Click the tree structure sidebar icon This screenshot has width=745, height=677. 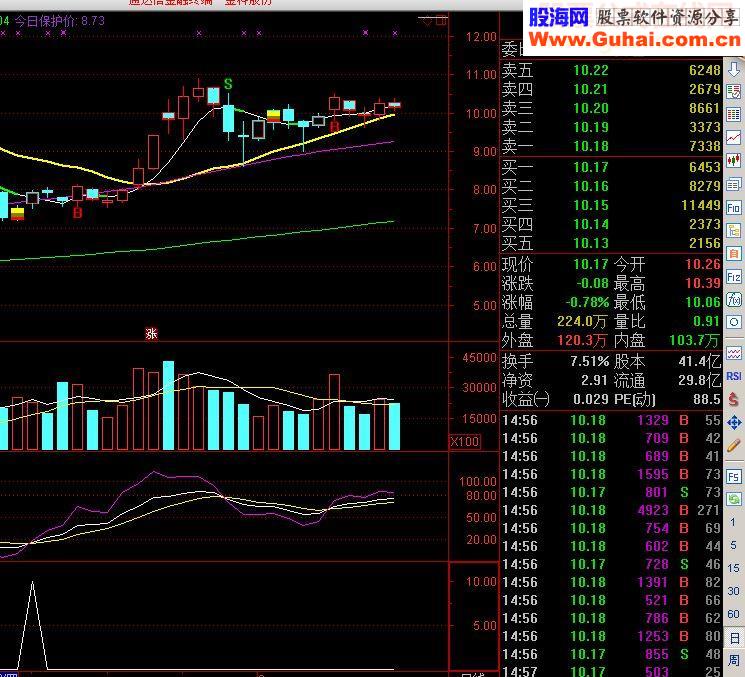pos(734,230)
